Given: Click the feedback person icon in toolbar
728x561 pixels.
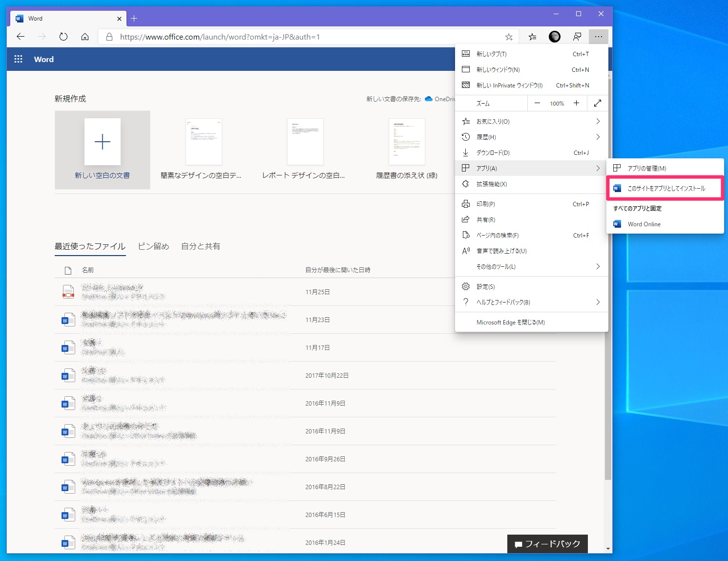Looking at the screenshot, I should 577,37.
